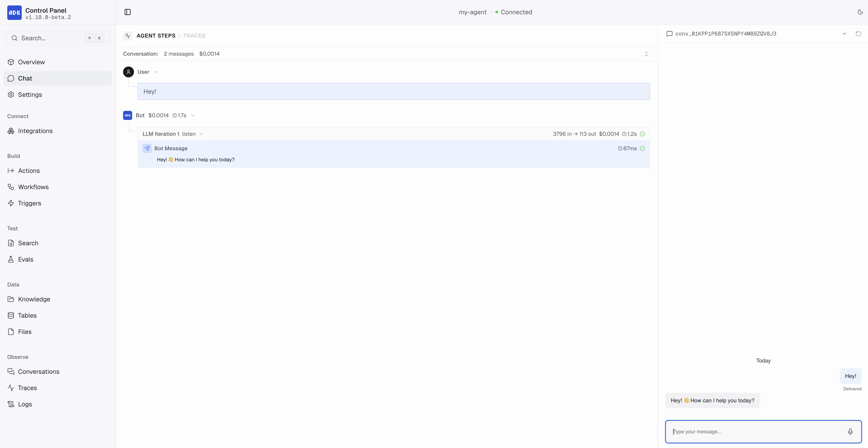Toggle the left sidebar panel
Viewport: 868px width, 448px height.
(x=127, y=12)
